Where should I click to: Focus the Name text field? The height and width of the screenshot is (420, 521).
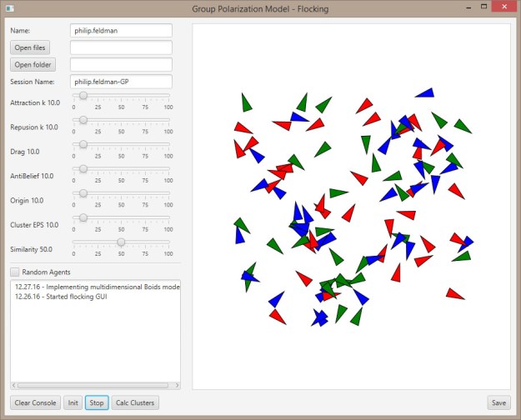[x=121, y=31]
